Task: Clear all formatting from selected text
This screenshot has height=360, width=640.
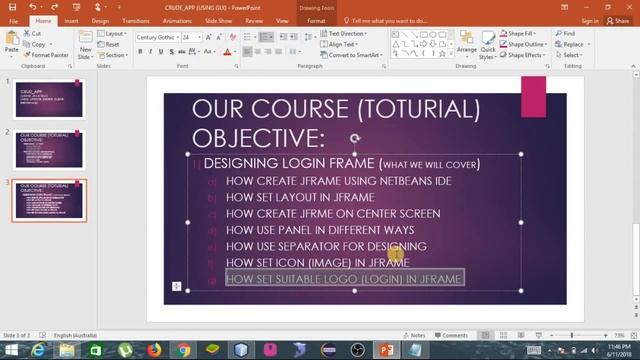Action: click(x=233, y=37)
